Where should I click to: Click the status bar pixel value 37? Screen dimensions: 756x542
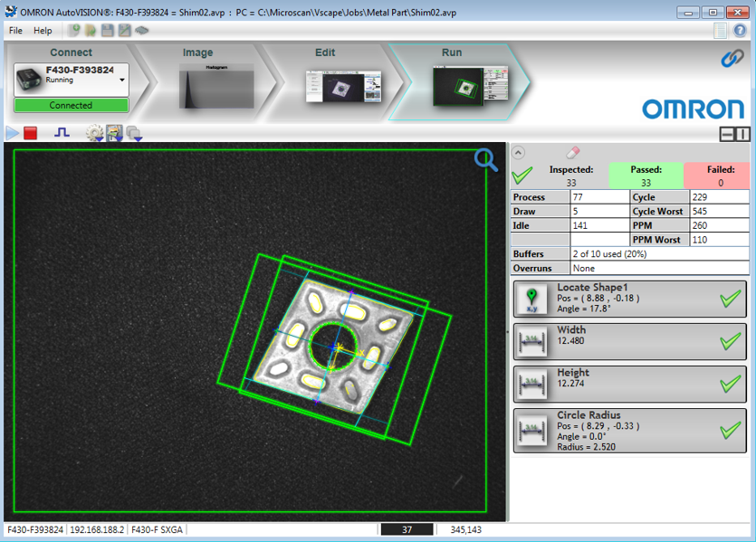coord(407,529)
